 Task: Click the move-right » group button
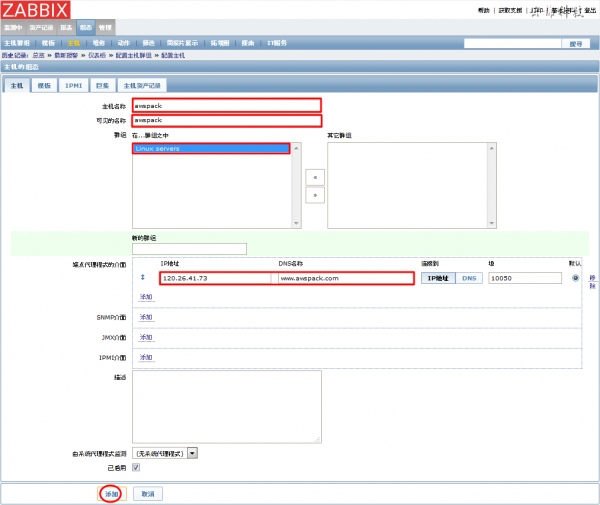pos(315,196)
